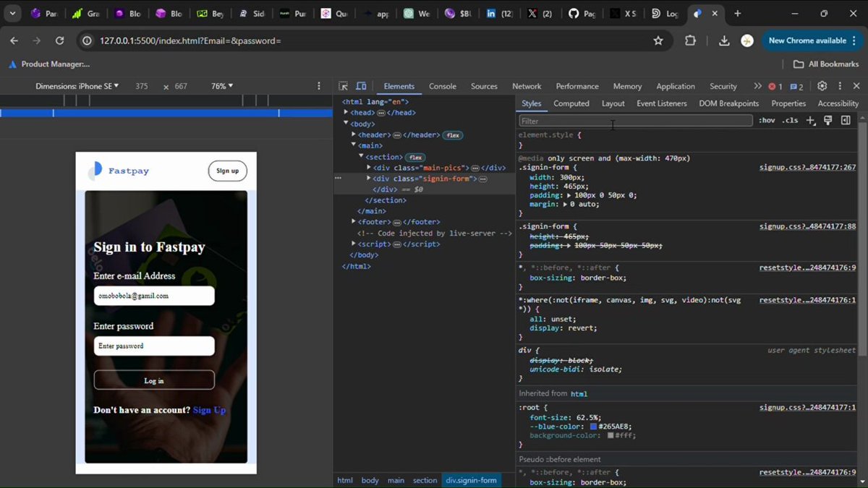The height and width of the screenshot is (488, 868).
Task: Collapse the section element node
Action: pyautogui.click(x=362, y=156)
